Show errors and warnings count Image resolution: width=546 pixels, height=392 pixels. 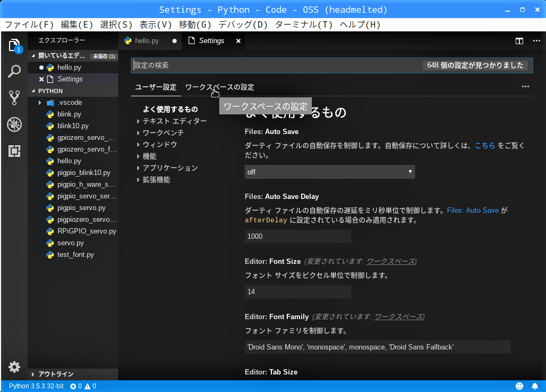pos(83,386)
